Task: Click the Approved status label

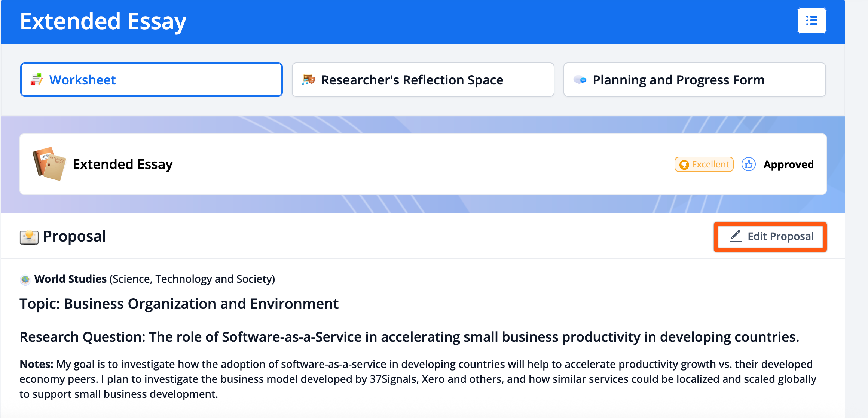Action: point(788,165)
